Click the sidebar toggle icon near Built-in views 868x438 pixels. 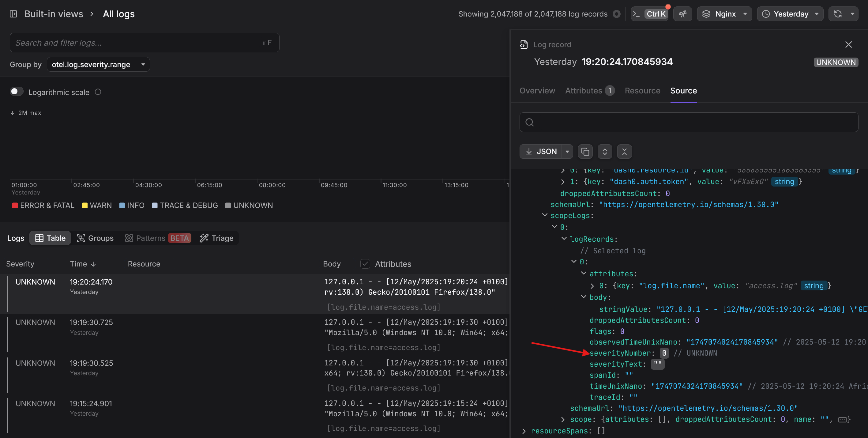tap(13, 14)
